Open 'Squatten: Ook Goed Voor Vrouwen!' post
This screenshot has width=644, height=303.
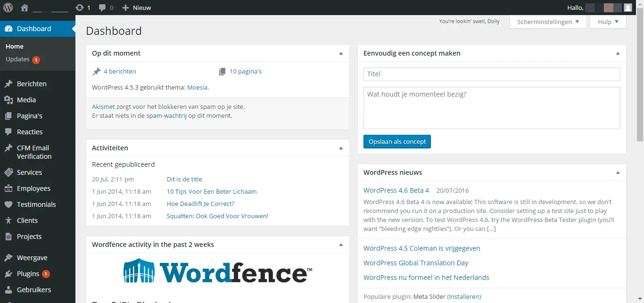pos(217,216)
